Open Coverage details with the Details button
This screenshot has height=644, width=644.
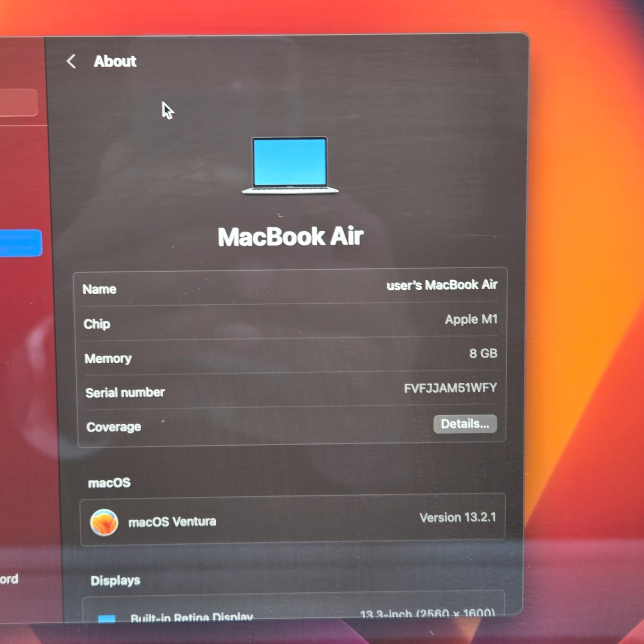click(x=465, y=424)
